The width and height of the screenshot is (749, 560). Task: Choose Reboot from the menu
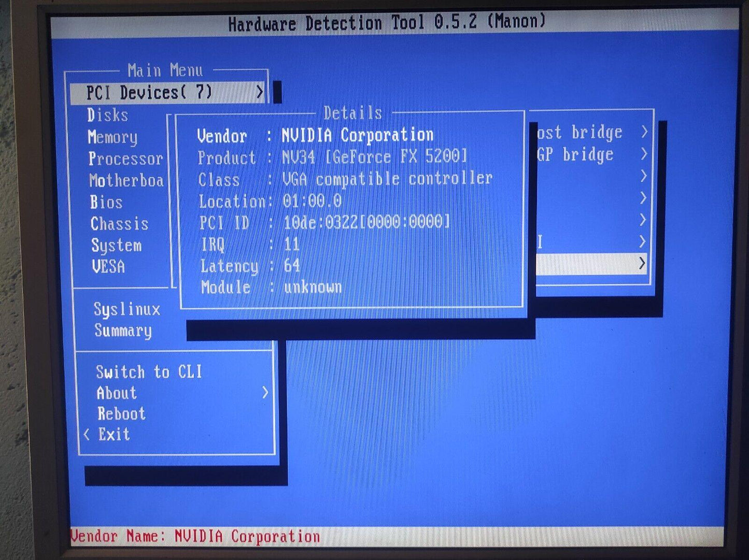pos(121,414)
